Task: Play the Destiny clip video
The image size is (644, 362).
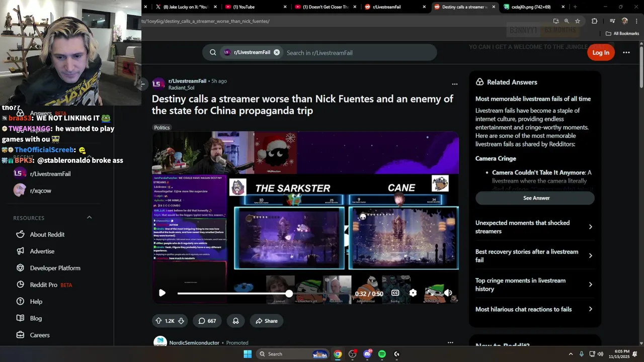Action: [162, 293]
